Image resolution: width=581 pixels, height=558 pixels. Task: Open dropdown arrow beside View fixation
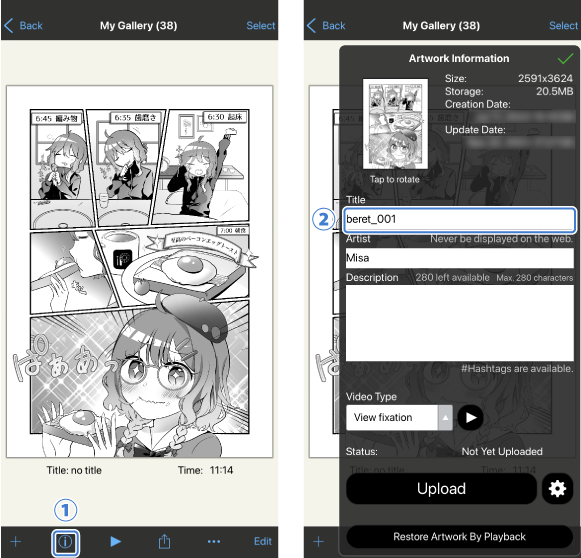pos(445,418)
